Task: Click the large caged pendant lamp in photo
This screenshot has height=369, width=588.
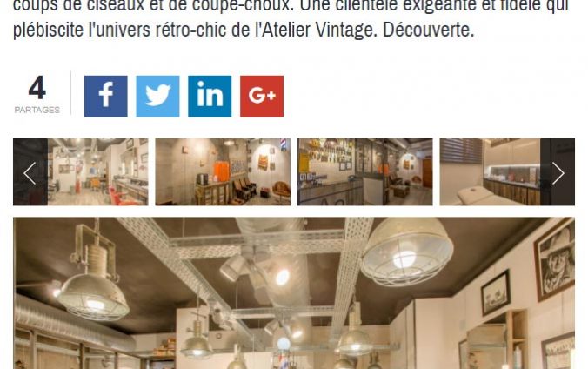Action: tap(407, 251)
